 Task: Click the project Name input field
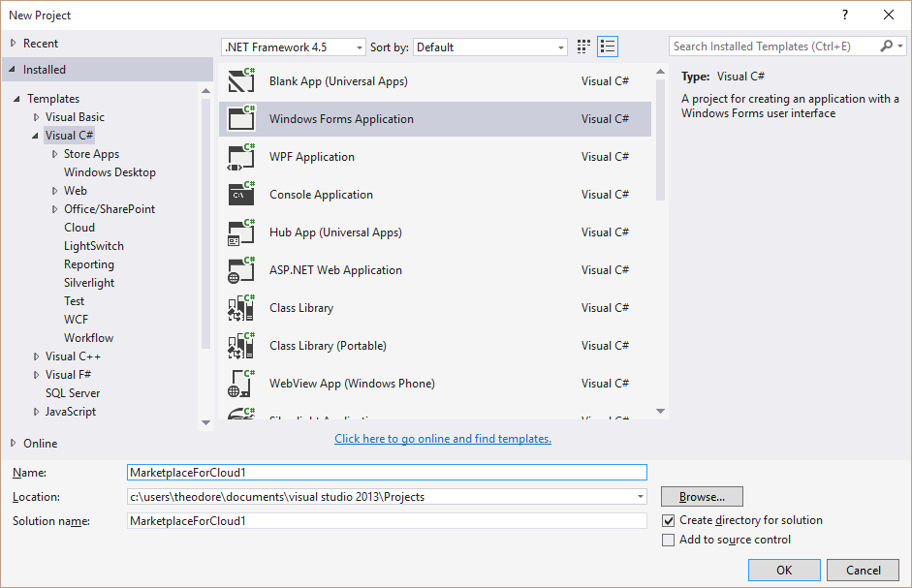pyautogui.click(x=387, y=473)
